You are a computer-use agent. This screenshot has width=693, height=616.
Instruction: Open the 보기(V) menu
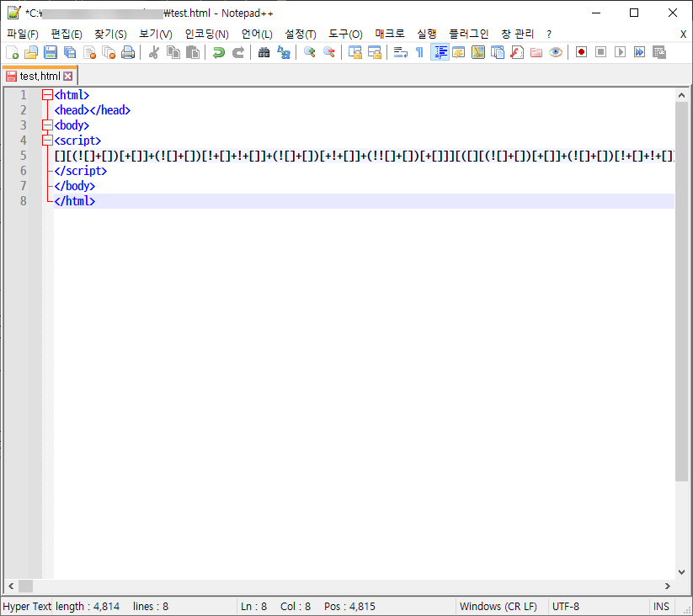[x=156, y=34]
